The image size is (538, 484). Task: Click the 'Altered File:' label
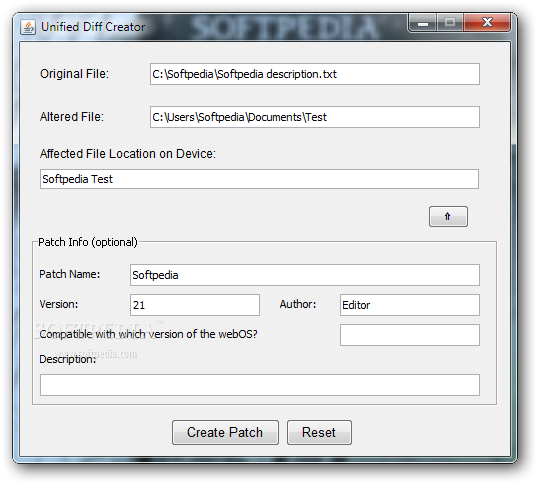[72, 117]
